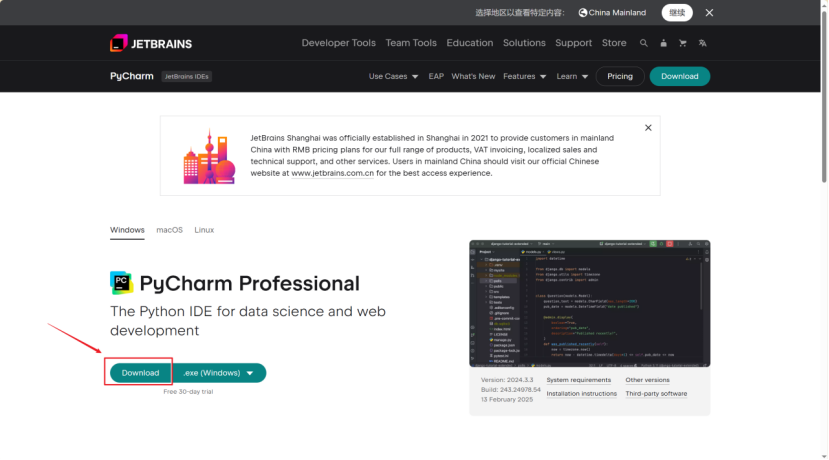829x460 pixels.
Task: Open Installation instructions link
Action: [582, 394]
